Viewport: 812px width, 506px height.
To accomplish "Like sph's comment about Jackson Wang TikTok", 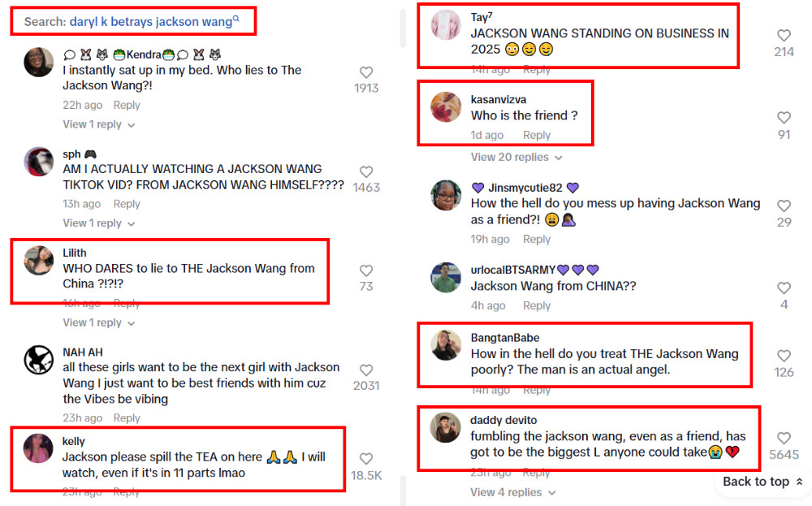I will coord(366,172).
